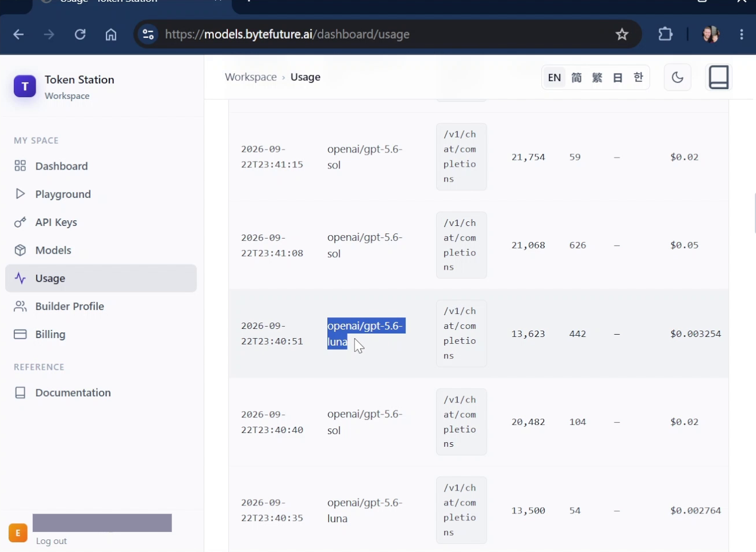Open Dashboard from the sidebar
The image size is (756, 552).
[101, 166]
